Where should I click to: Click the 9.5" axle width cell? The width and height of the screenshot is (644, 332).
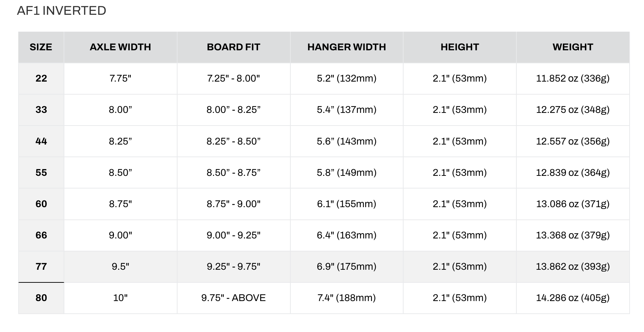(x=121, y=267)
